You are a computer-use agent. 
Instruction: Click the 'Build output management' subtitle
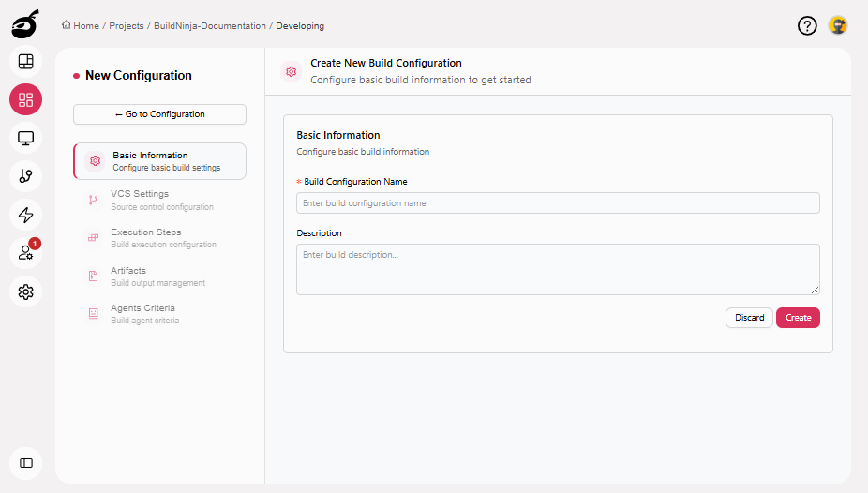(x=157, y=283)
